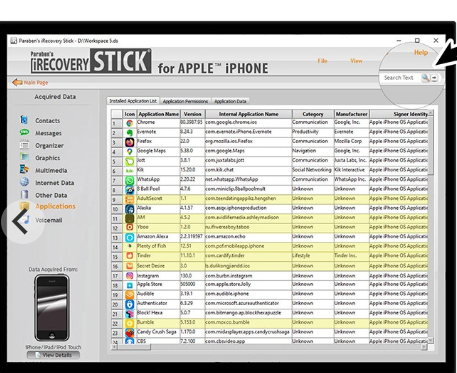Switch to Installed Application List tab
457x373 pixels.
133,101
